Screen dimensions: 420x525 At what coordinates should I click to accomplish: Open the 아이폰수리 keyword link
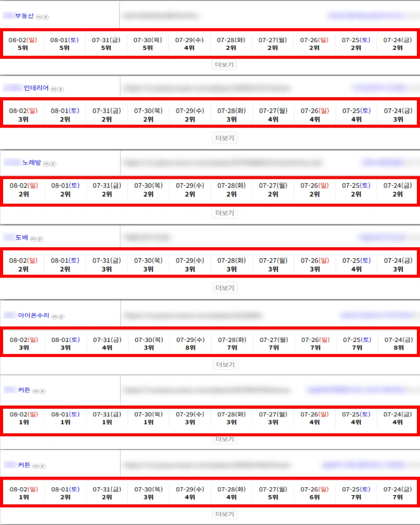click(34, 315)
